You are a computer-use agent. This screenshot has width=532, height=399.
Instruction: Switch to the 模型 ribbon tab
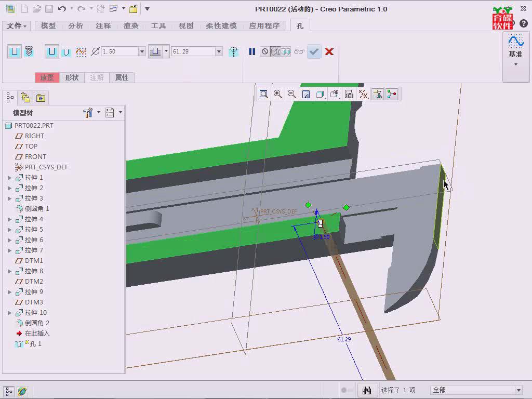[x=48, y=26]
